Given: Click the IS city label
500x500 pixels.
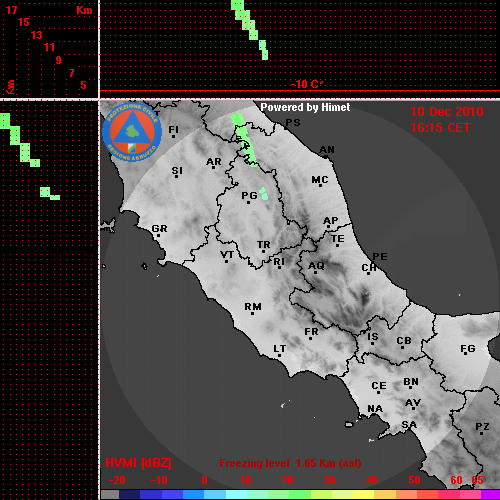Looking at the screenshot, I should point(373,337).
